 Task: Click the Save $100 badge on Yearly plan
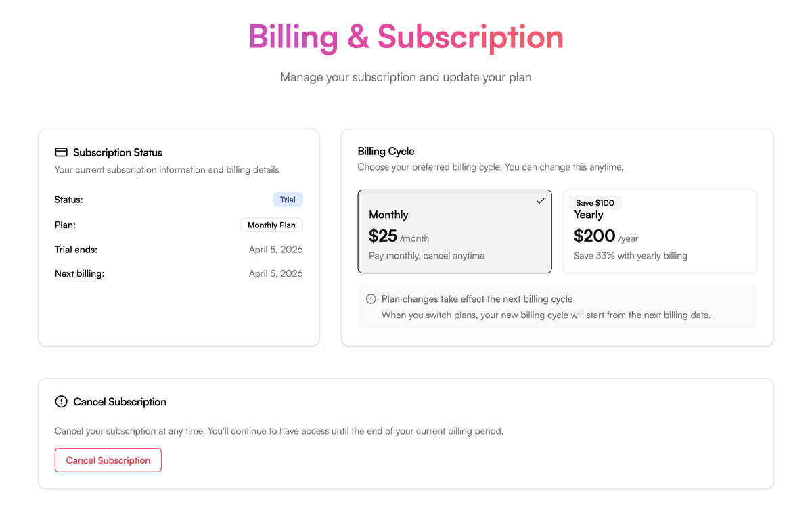click(594, 202)
